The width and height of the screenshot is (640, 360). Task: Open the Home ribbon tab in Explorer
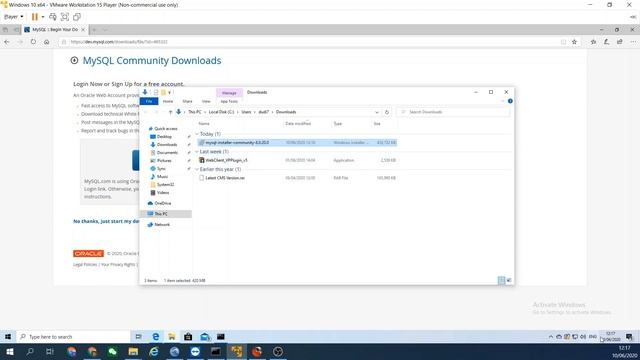(x=168, y=101)
